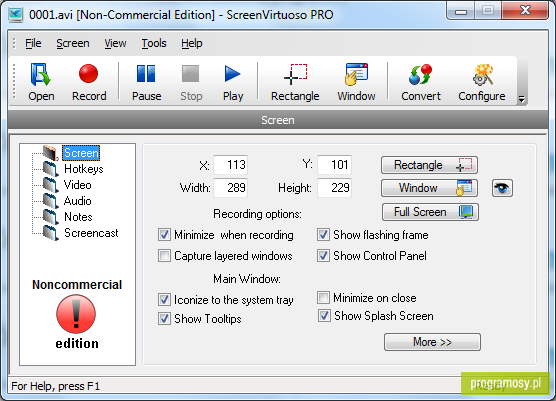Enable Minimize on close checkbox
This screenshot has width=556, height=401.
coord(323,298)
